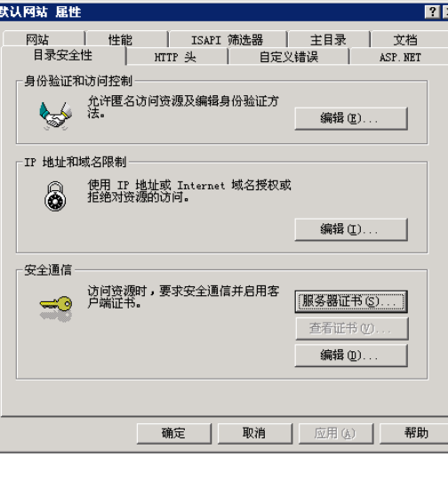Switch to the 网站 tab
The height and width of the screenshot is (481, 448).
(44, 39)
